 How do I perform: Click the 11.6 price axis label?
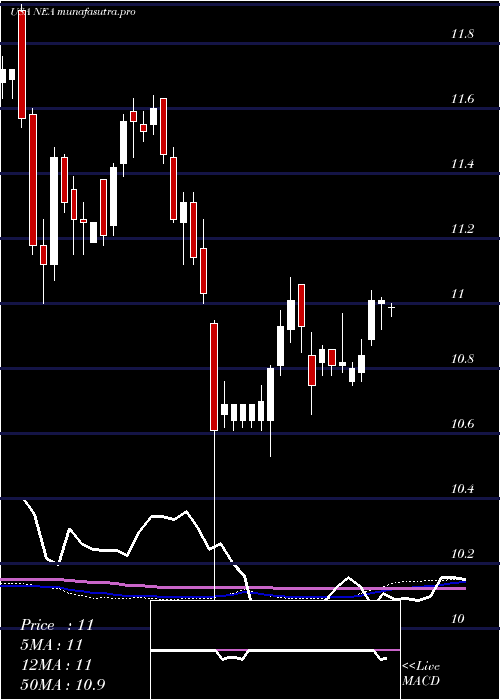pos(462,99)
